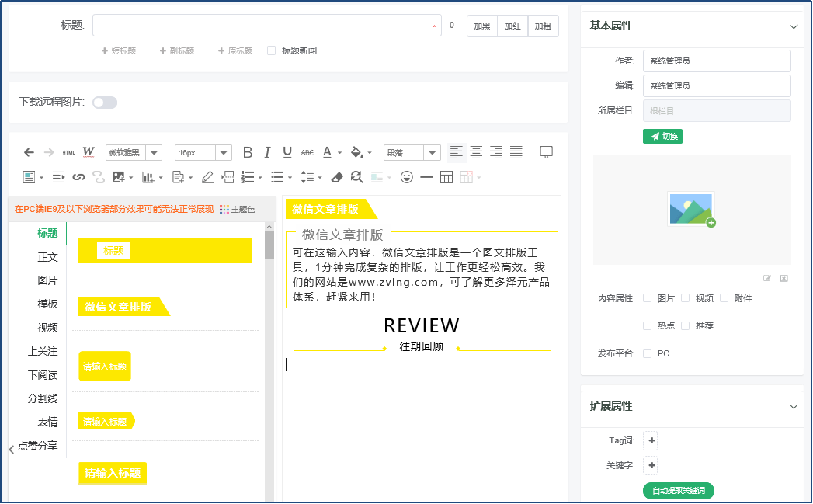Select the format eraser icon
Viewport: 813px width, 504px height.
pos(336,177)
